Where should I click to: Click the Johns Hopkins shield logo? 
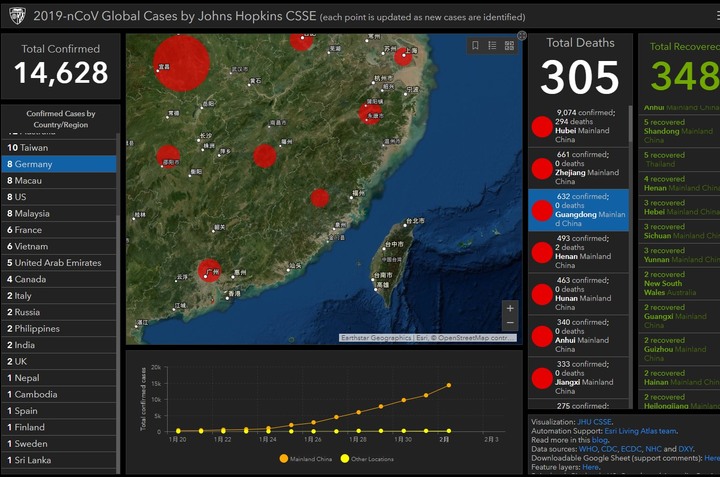point(17,16)
